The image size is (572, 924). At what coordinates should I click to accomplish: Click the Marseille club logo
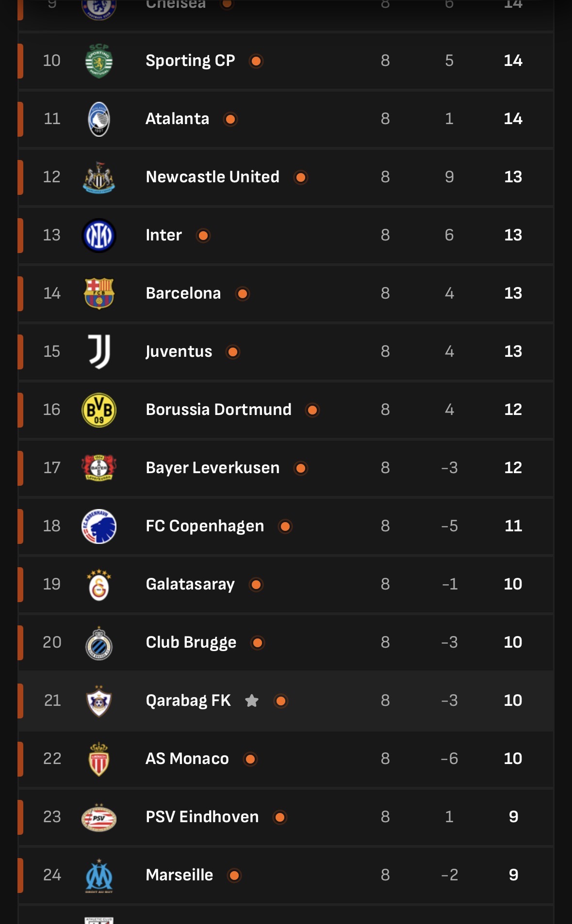tap(99, 876)
